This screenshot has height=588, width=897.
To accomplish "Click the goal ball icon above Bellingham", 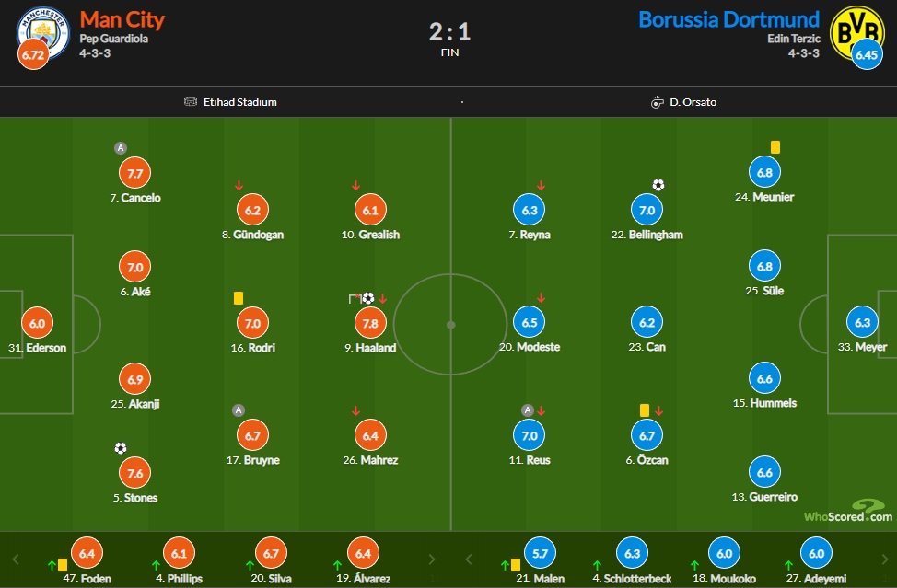I will click(658, 185).
